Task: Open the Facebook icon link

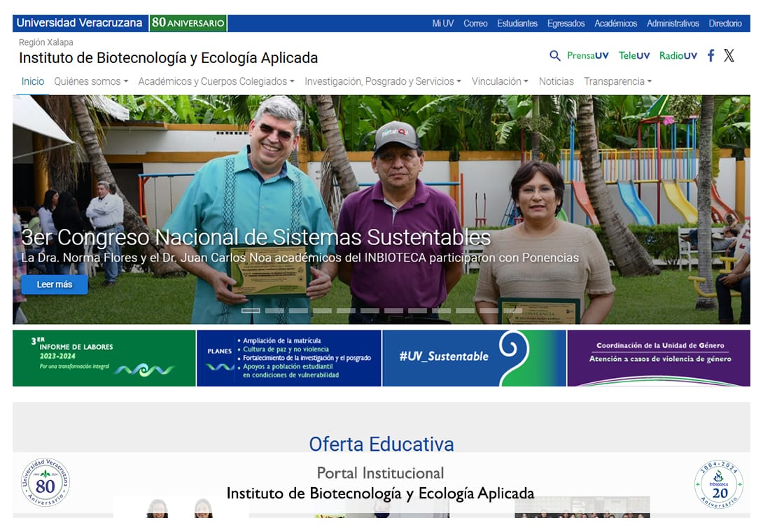Action: point(711,55)
